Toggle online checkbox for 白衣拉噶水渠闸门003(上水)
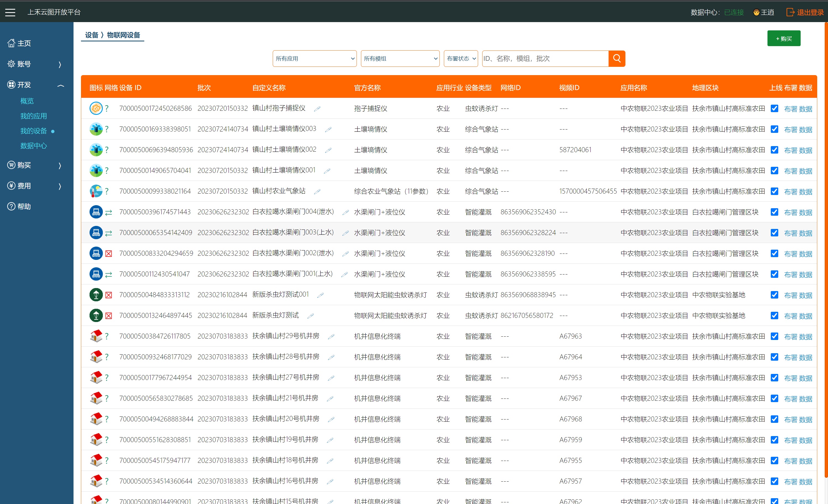 (774, 232)
